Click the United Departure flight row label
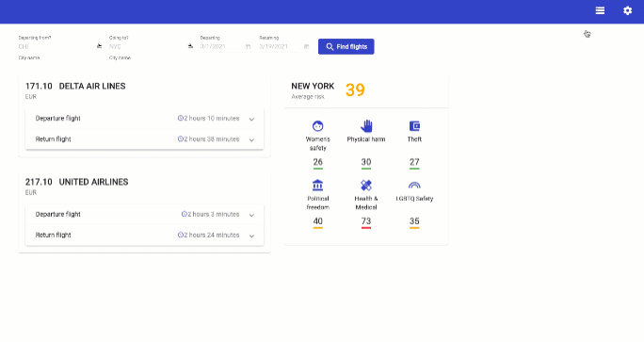 tap(58, 214)
